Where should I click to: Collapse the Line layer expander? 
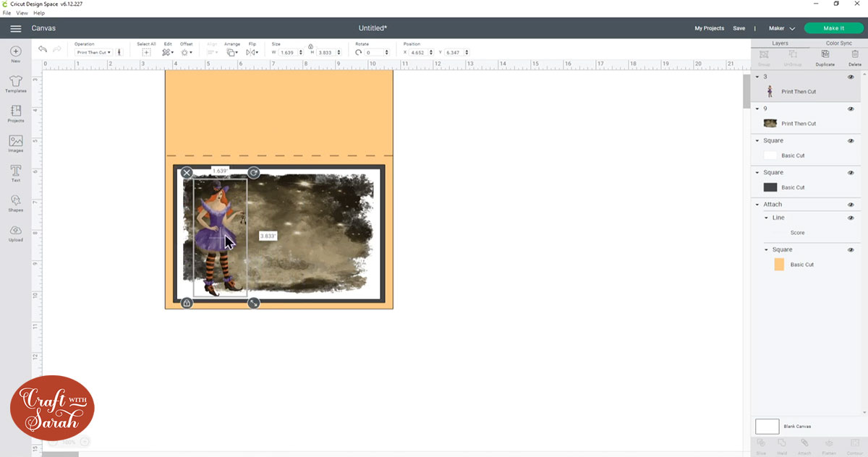click(766, 218)
